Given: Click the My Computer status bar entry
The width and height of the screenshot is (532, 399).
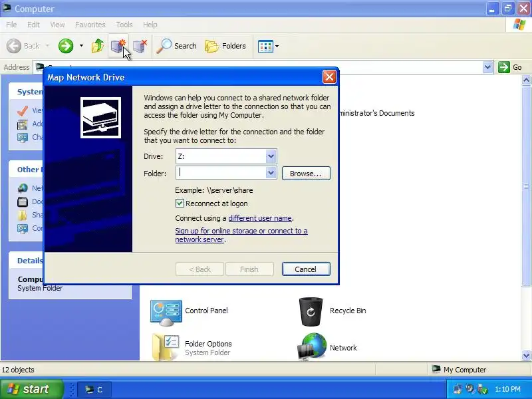Looking at the screenshot, I should (x=459, y=370).
